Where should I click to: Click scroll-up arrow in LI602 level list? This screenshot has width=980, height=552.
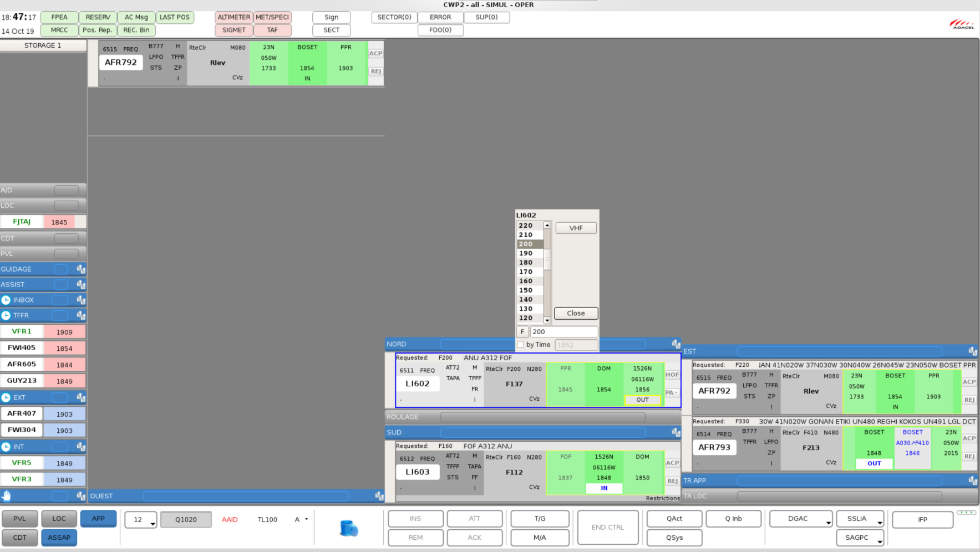[547, 225]
